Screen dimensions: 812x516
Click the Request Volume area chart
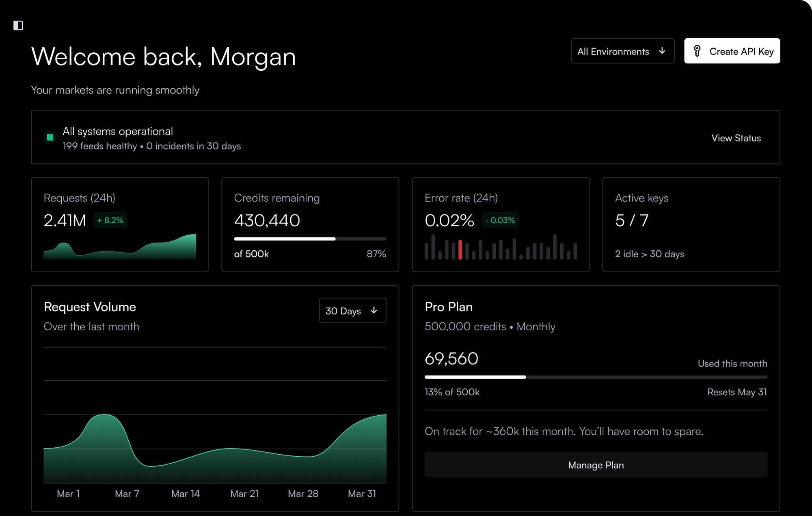[215, 449]
